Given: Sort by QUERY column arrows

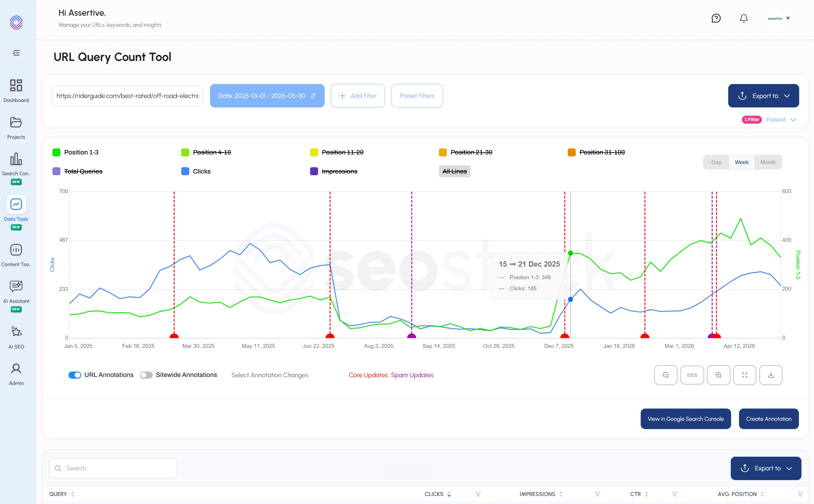Looking at the screenshot, I should pyautogui.click(x=72, y=494).
